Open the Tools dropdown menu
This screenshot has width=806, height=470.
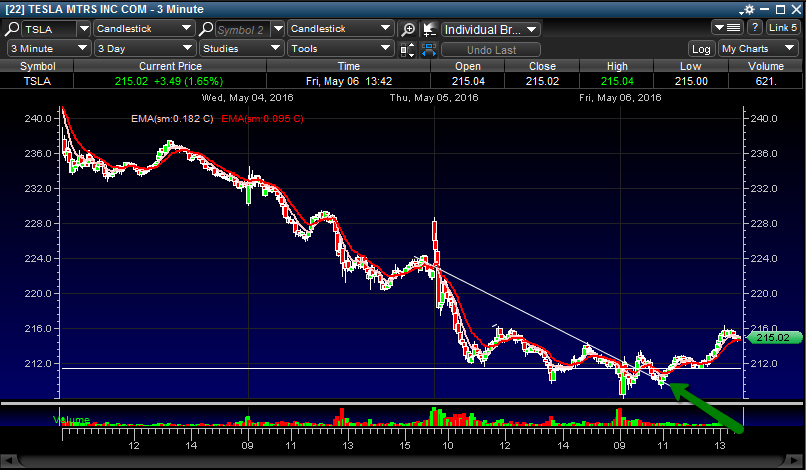pyautogui.click(x=340, y=49)
